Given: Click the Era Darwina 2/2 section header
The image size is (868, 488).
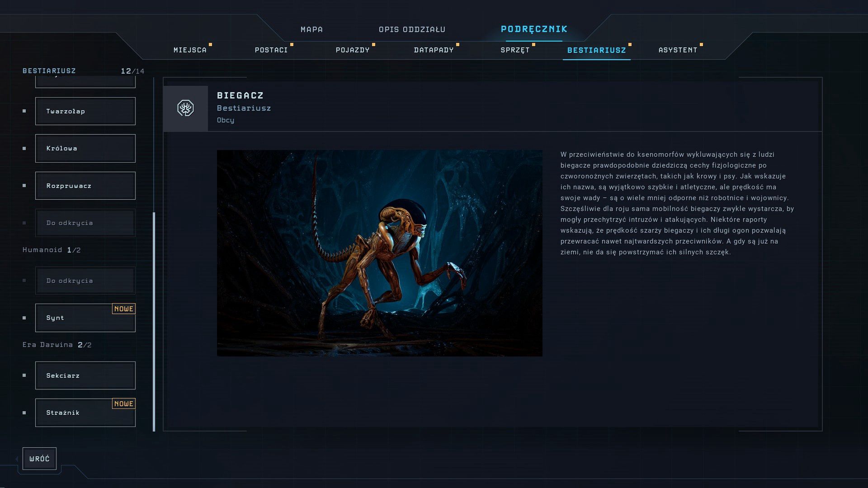Looking at the screenshot, I should pos(57,345).
